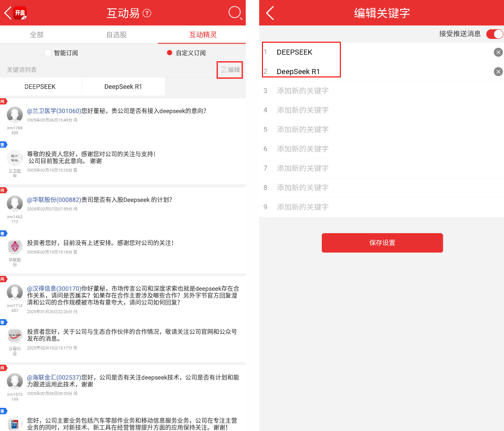Open avatar of user irm1463712

[15, 203]
